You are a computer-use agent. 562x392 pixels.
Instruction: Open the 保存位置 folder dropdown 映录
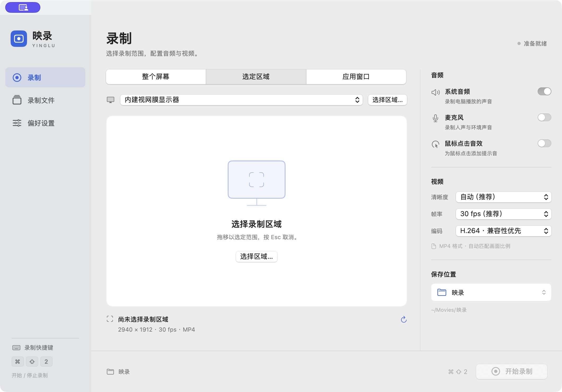(491, 292)
